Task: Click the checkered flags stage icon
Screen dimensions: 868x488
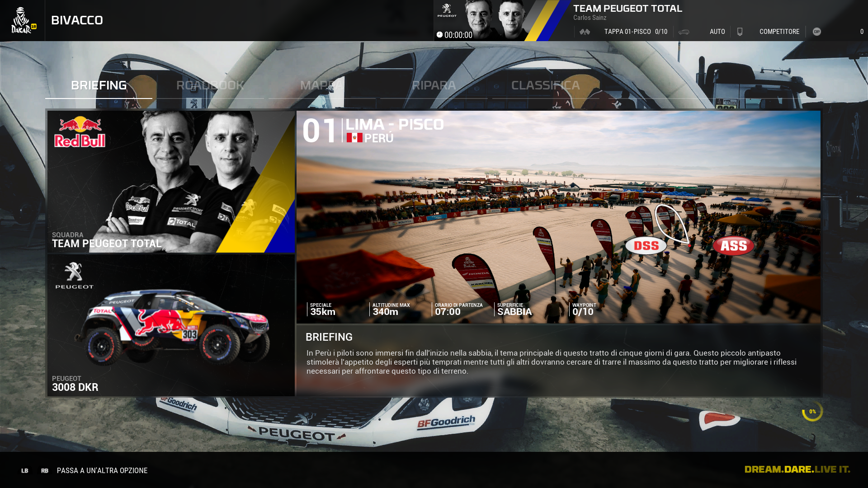Action: point(585,32)
